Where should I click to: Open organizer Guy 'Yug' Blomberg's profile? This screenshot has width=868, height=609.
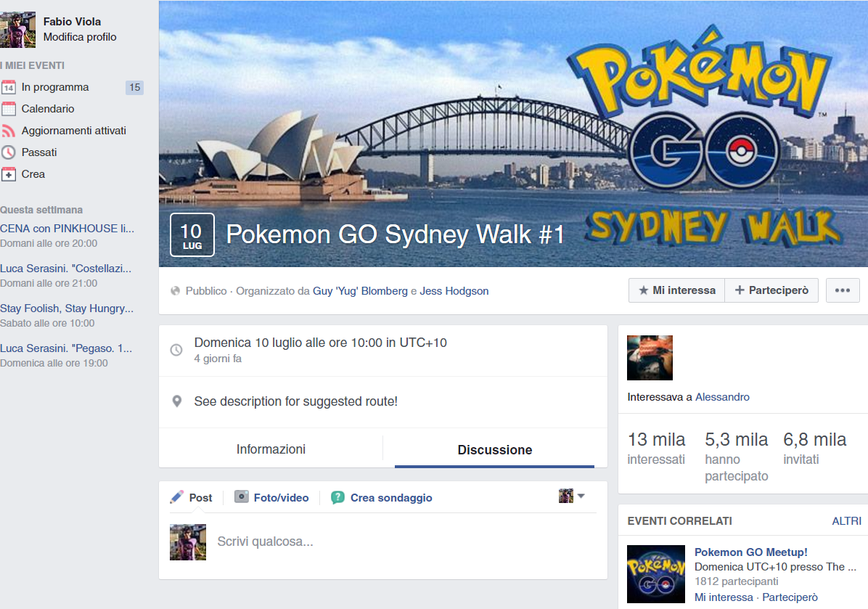coord(360,290)
